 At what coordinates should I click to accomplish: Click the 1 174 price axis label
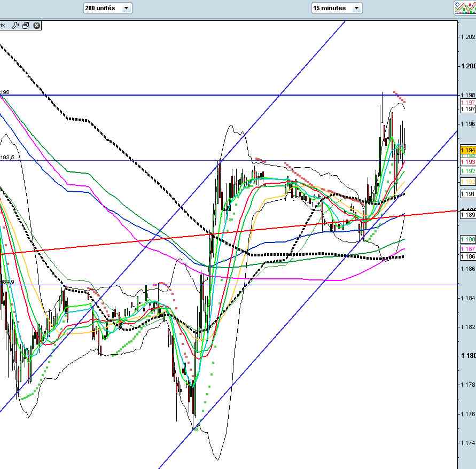point(468,443)
